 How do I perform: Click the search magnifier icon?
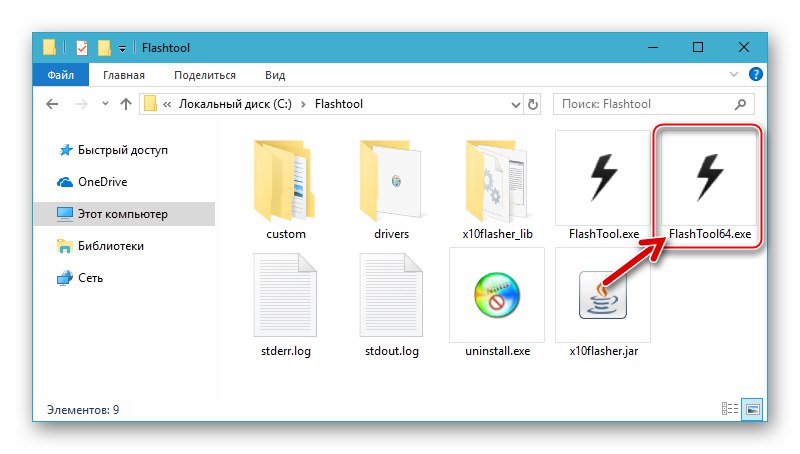point(740,104)
